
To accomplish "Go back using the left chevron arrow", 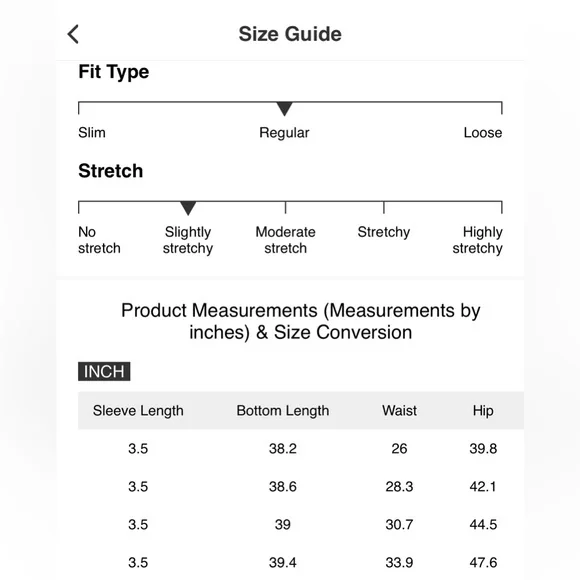I will coord(73,34).
